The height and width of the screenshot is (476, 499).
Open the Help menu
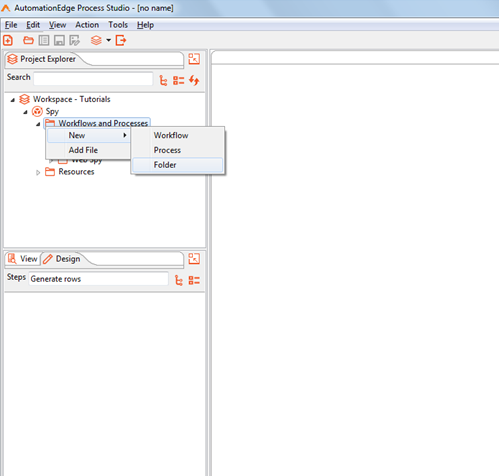click(145, 25)
